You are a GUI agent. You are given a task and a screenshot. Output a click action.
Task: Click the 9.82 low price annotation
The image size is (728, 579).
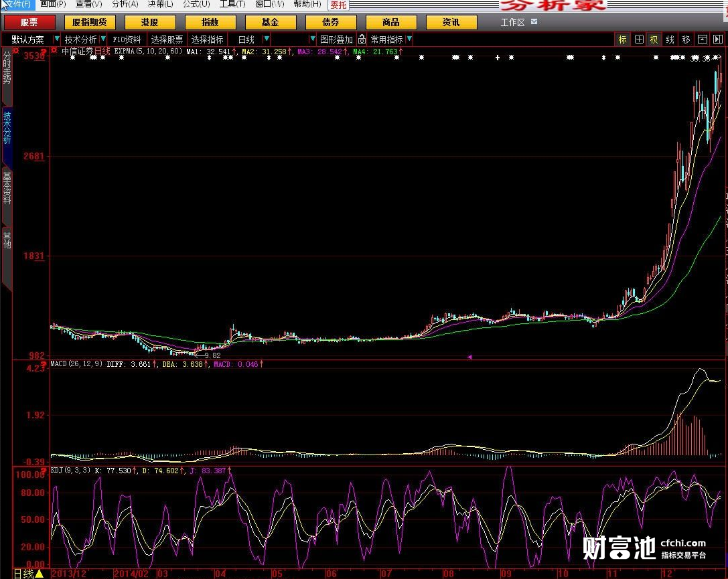212,355
